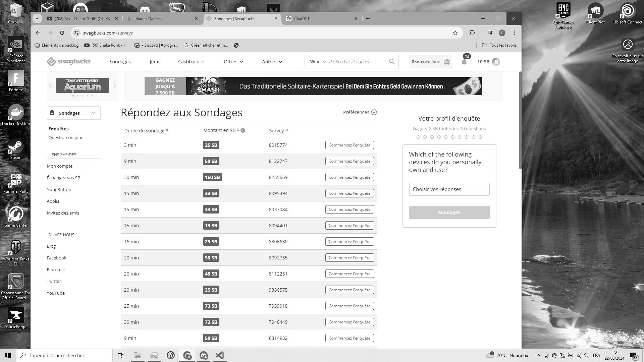
Task: Click the search magnifier icon in Swagbucks header
Action: (392, 62)
